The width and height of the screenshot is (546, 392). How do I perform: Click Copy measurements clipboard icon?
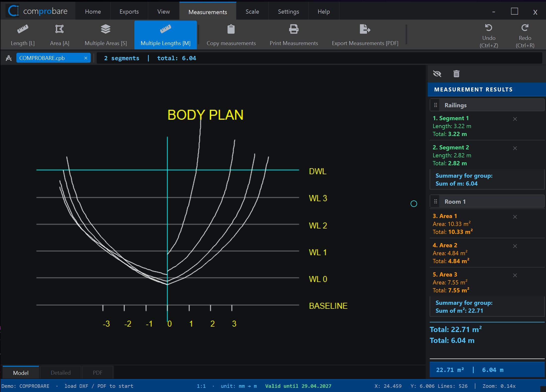coord(231,29)
